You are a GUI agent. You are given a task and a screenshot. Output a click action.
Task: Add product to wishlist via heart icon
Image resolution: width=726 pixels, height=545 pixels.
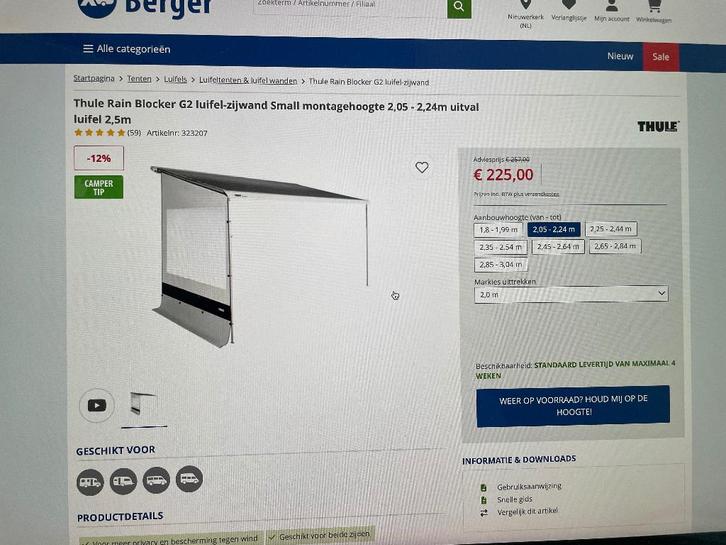click(421, 167)
